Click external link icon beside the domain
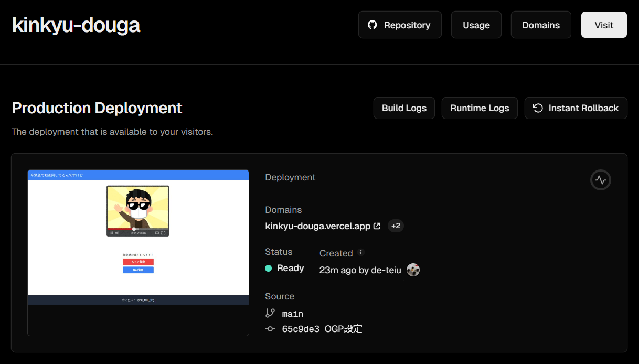The image size is (639, 364). [377, 226]
